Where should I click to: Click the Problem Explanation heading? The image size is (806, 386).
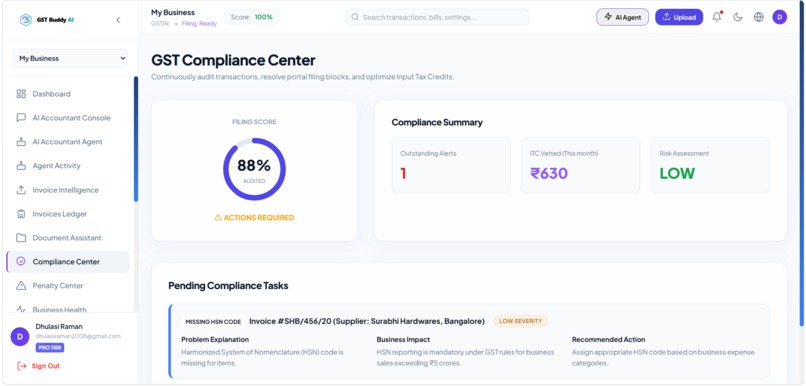tap(215, 339)
